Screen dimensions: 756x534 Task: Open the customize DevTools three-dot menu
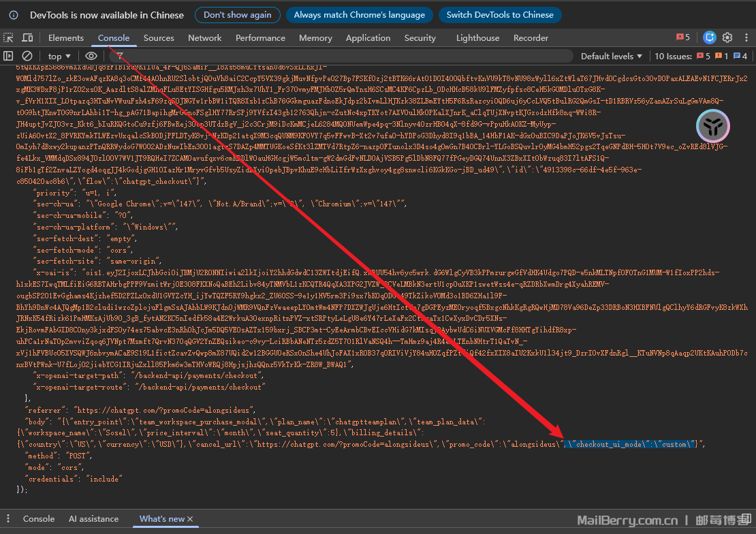[x=746, y=37]
